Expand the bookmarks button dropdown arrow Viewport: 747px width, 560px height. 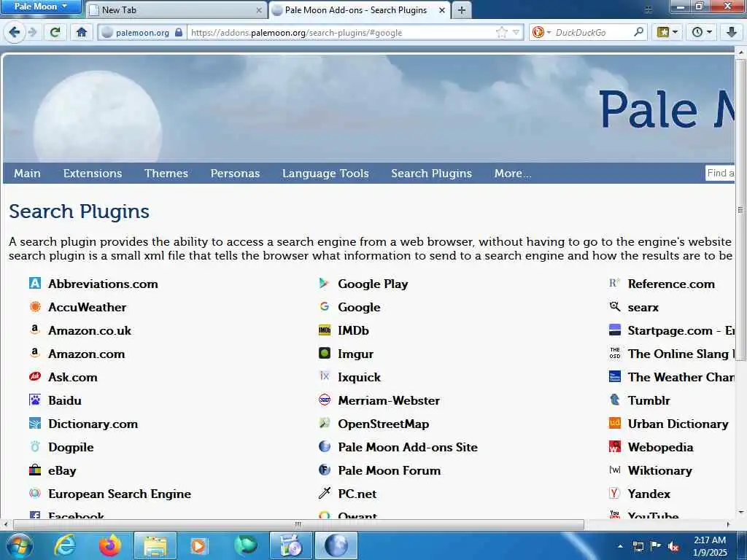point(675,32)
